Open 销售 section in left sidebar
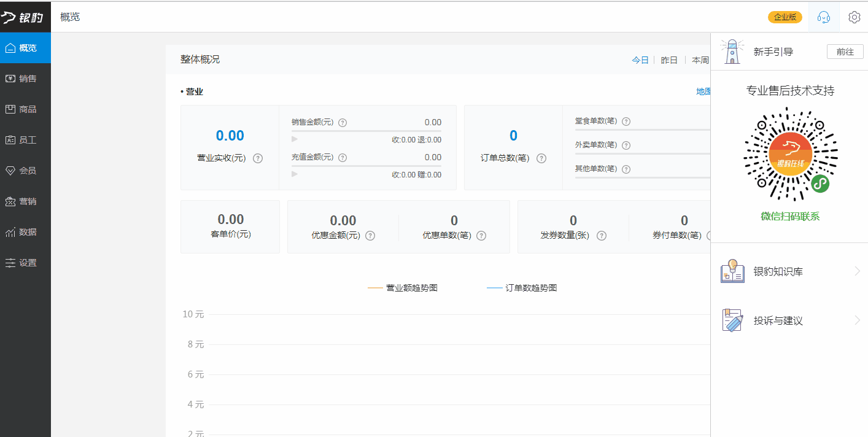The width and height of the screenshot is (868, 437). click(25, 79)
